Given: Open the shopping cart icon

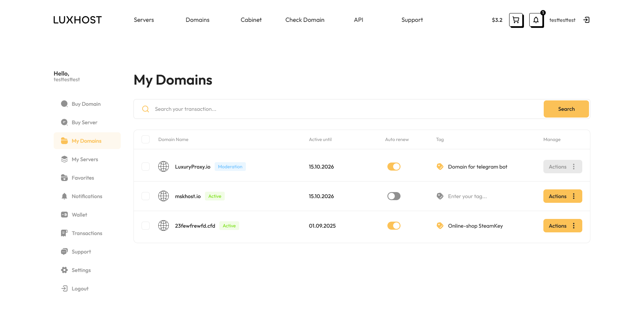Looking at the screenshot, I should click(x=516, y=20).
